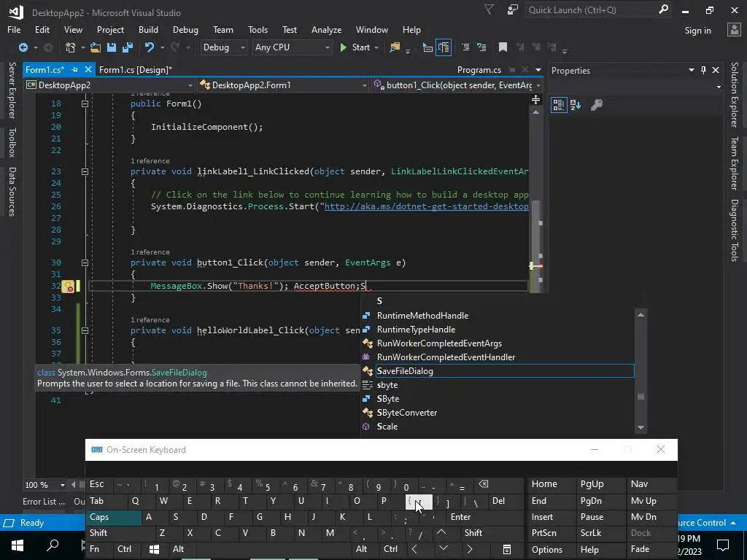
Task: Click the Uncomment selected lines icon
Action: (x=481, y=47)
